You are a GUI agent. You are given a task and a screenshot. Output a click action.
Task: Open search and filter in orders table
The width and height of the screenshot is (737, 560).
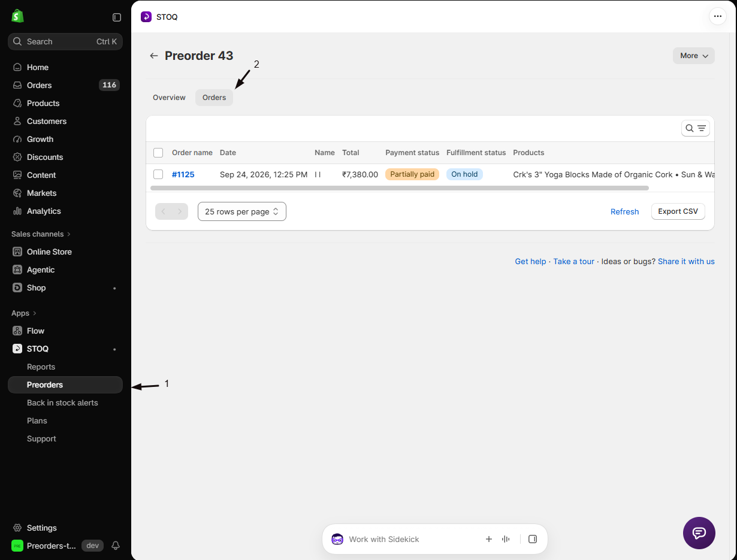point(696,128)
